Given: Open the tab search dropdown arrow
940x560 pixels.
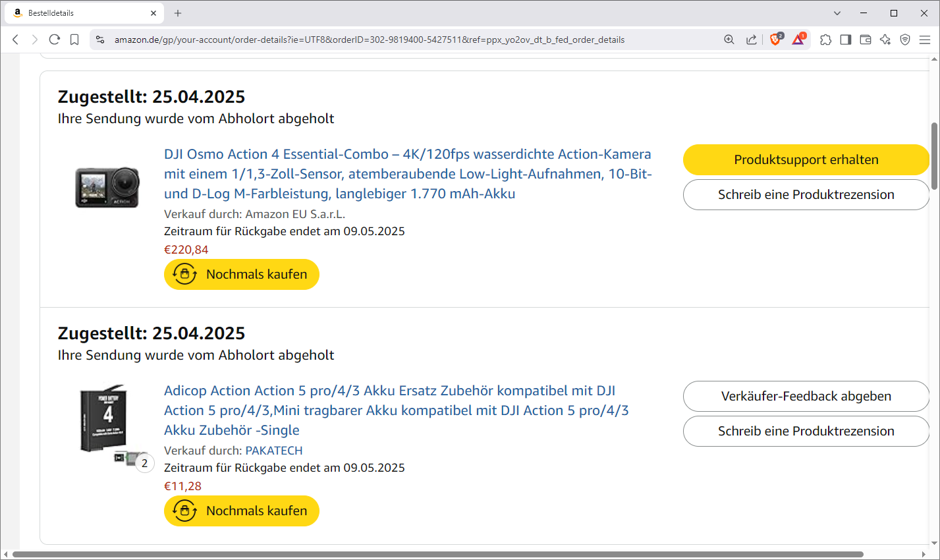Looking at the screenshot, I should click(837, 13).
